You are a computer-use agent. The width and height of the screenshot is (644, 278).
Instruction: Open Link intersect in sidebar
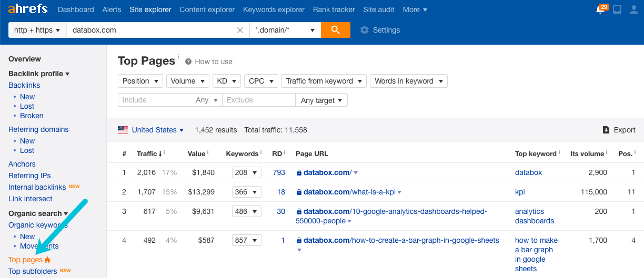(x=31, y=199)
